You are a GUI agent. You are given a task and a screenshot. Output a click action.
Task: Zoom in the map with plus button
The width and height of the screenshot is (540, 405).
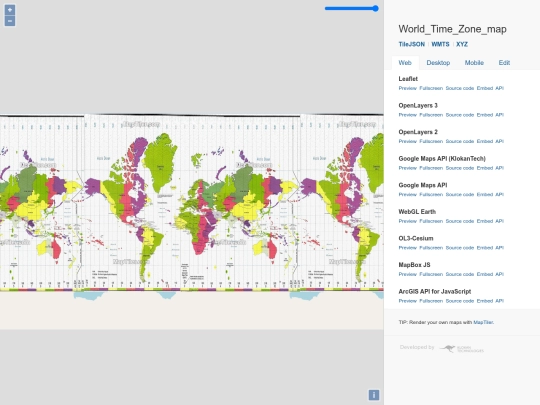(10, 10)
